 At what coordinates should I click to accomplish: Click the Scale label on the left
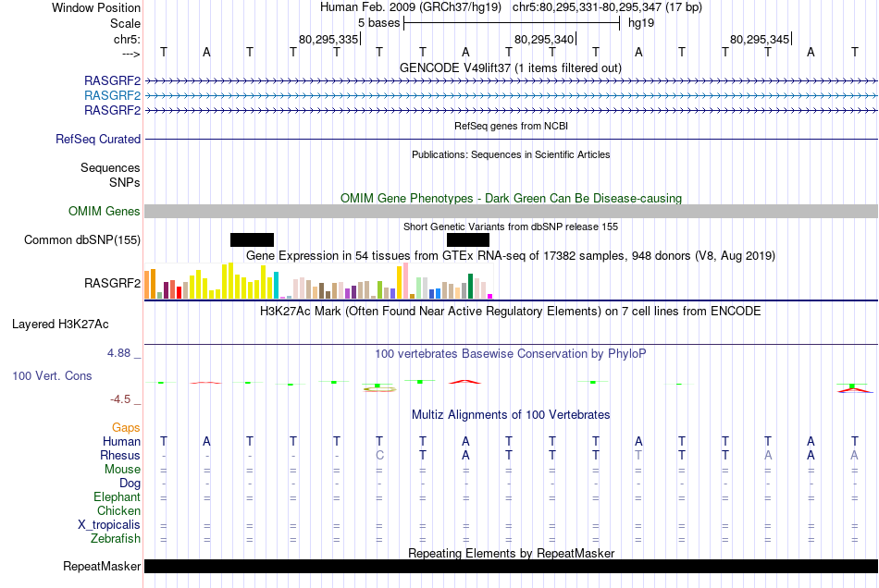pyautogui.click(x=125, y=23)
